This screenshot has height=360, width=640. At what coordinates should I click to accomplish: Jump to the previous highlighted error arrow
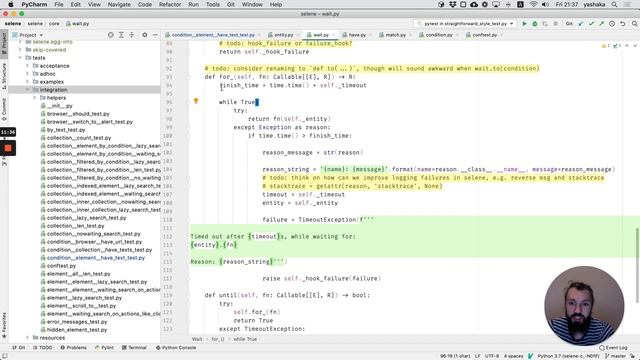(627, 46)
